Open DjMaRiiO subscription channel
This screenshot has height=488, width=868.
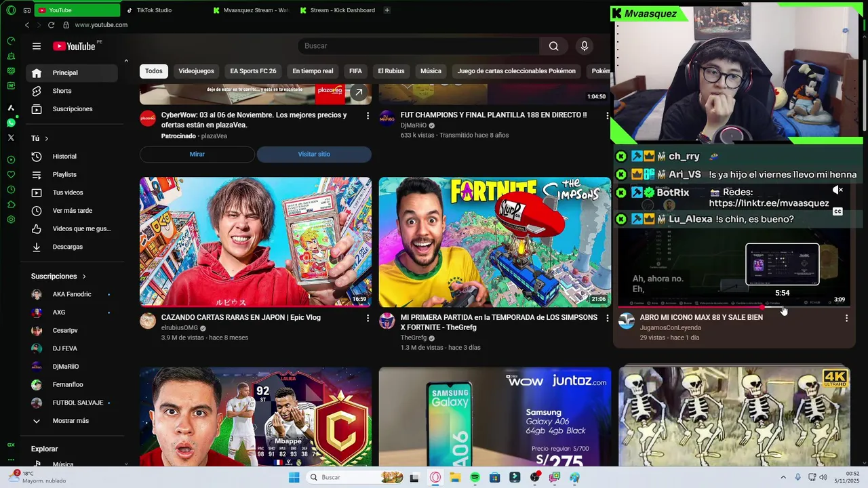[x=71, y=367]
